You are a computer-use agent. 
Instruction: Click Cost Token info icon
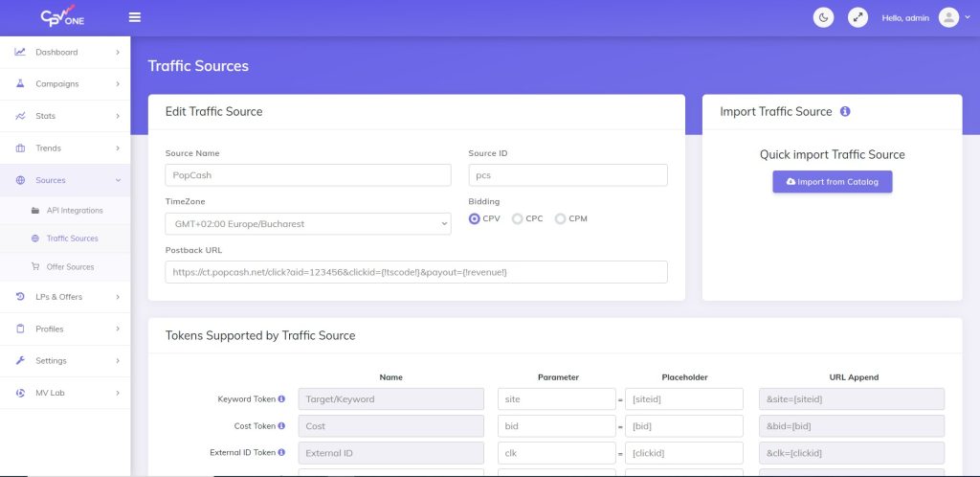(281, 425)
